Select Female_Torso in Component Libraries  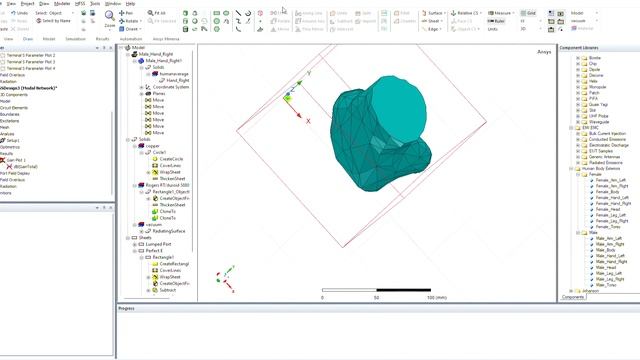pyautogui.click(x=608, y=227)
